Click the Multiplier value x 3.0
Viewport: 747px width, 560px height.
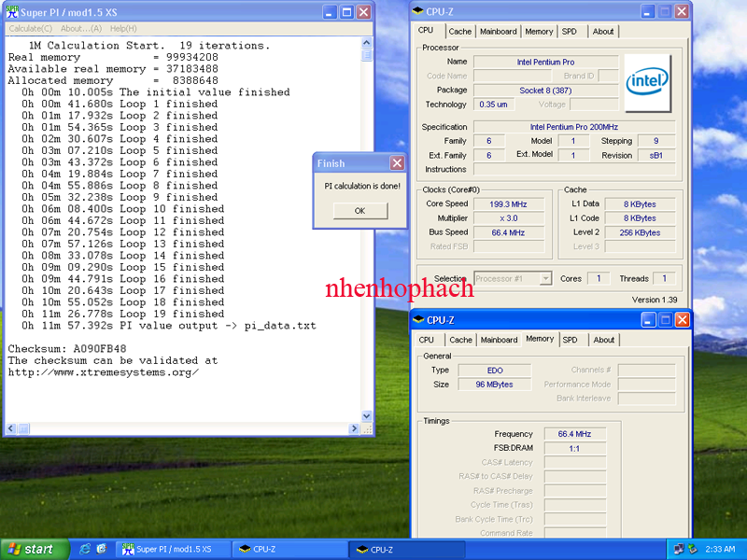click(x=508, y=218)
